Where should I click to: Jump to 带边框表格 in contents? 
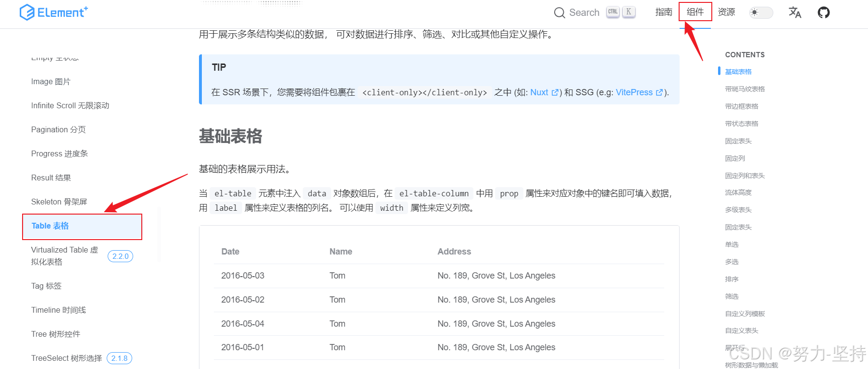(x=742, y=106)
